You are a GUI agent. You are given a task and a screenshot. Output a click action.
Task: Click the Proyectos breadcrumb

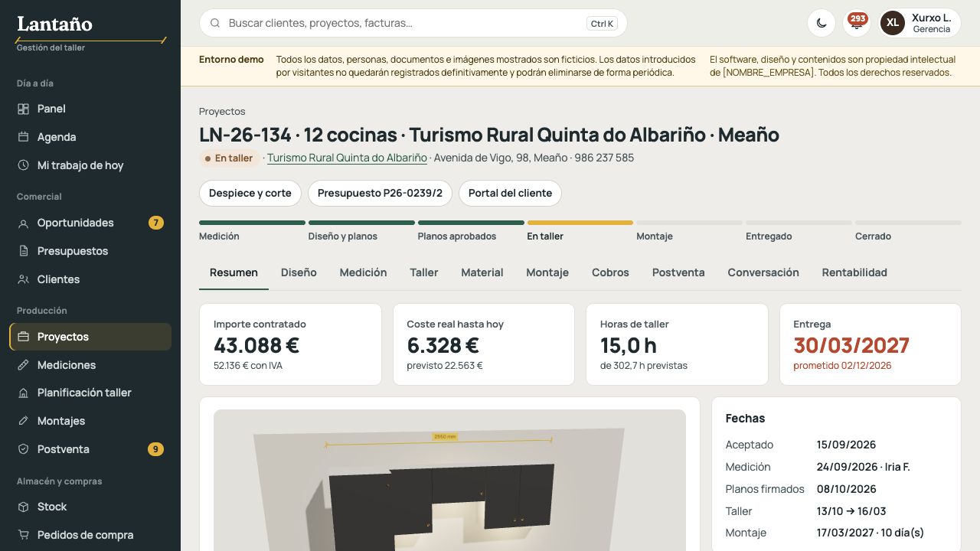point(222,112)
